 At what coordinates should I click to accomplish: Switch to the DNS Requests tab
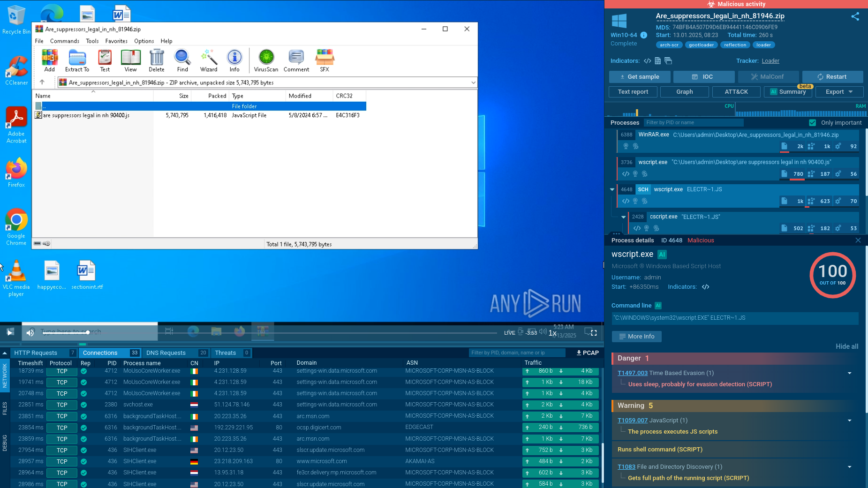[x=166, y=353]
